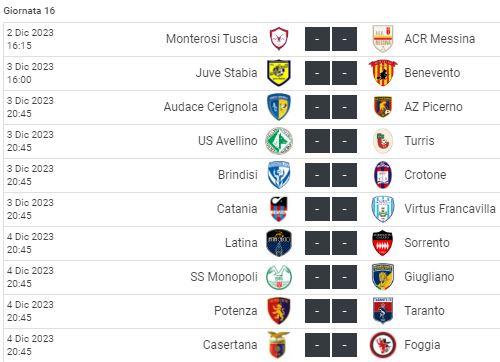Click the Potenza lion crest
This screenshot has width=500, height=362.
[279, 311]
